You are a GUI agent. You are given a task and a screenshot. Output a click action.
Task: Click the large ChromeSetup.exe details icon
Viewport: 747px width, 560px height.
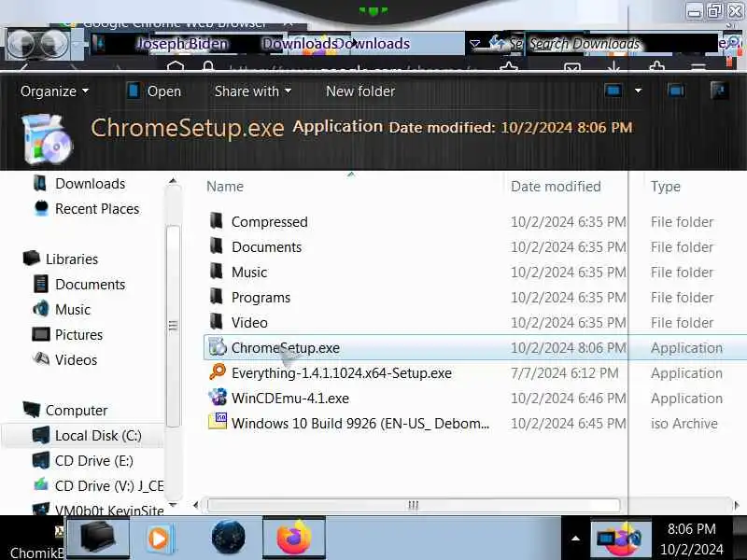[x=47, y=139]
